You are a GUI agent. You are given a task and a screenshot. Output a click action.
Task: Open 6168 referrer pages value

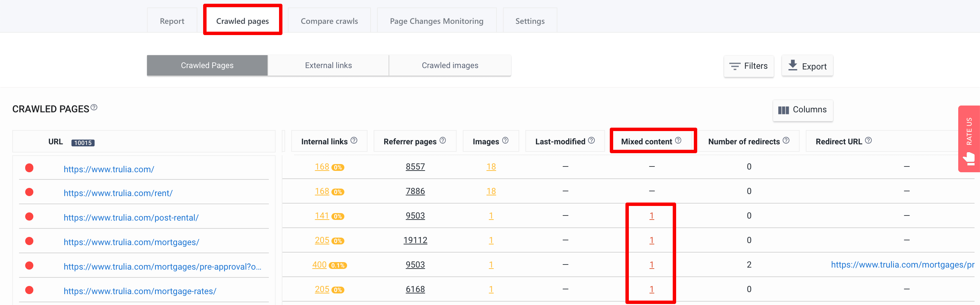pyautogui.click(x=415, y=289)
